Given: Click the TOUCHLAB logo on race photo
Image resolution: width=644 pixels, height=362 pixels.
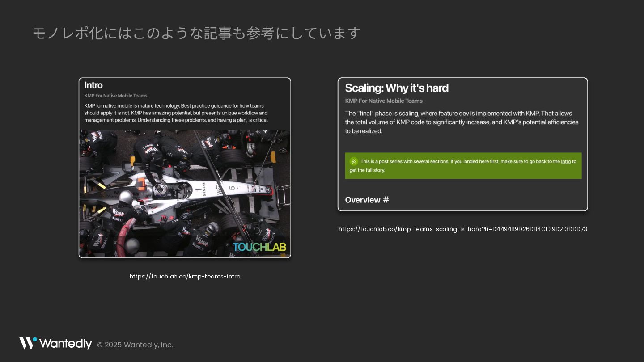Looking at the screenshot, I should pyautogui.click(x=259, y=247).
